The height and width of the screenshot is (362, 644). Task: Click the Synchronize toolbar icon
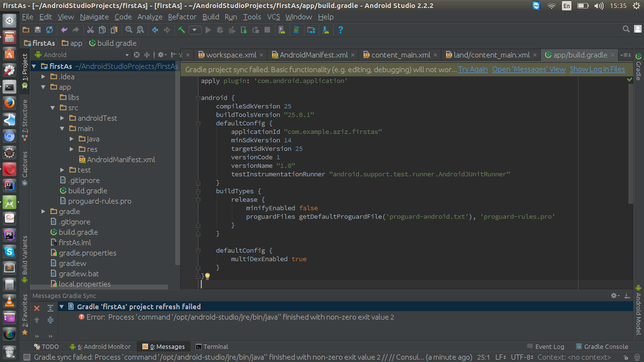pyautogui.click(x=50, y=30)
